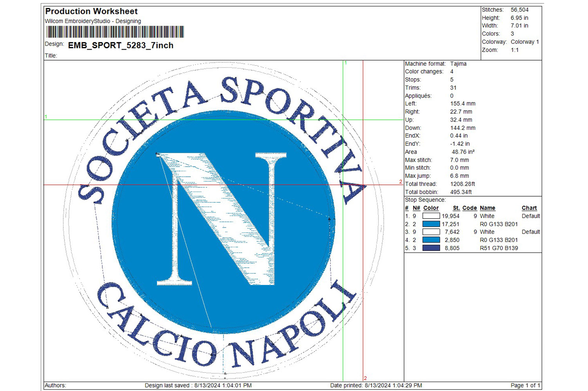
Task: Pick the blue swatch with 17,251 stitches
Action: point(431,224)
